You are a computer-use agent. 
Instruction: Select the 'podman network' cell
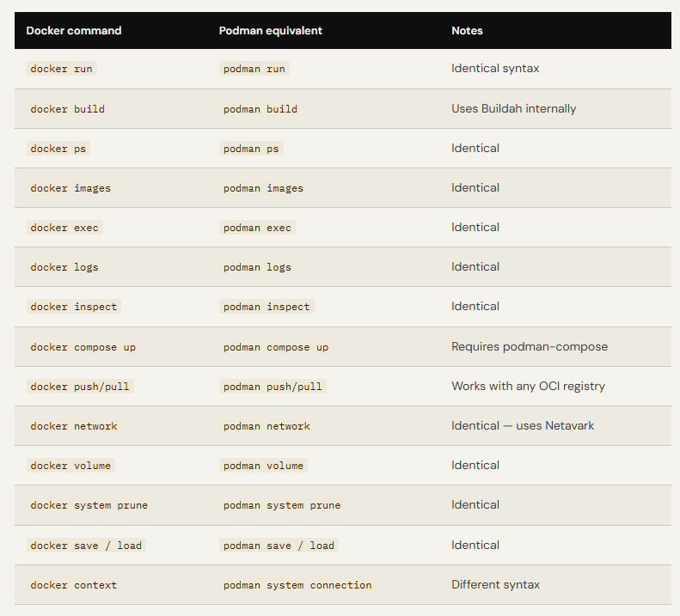(266, 425)
